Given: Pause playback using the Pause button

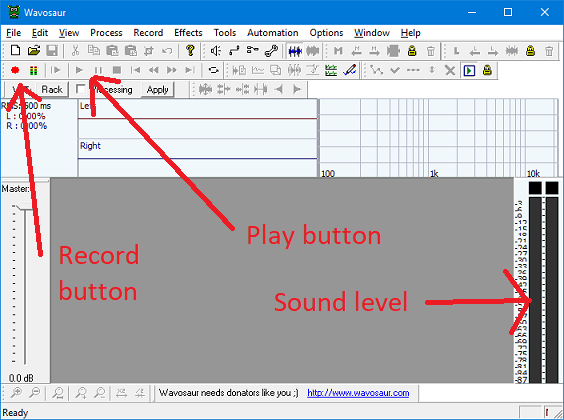Looking at the screenshot, I should click(98, 70).
